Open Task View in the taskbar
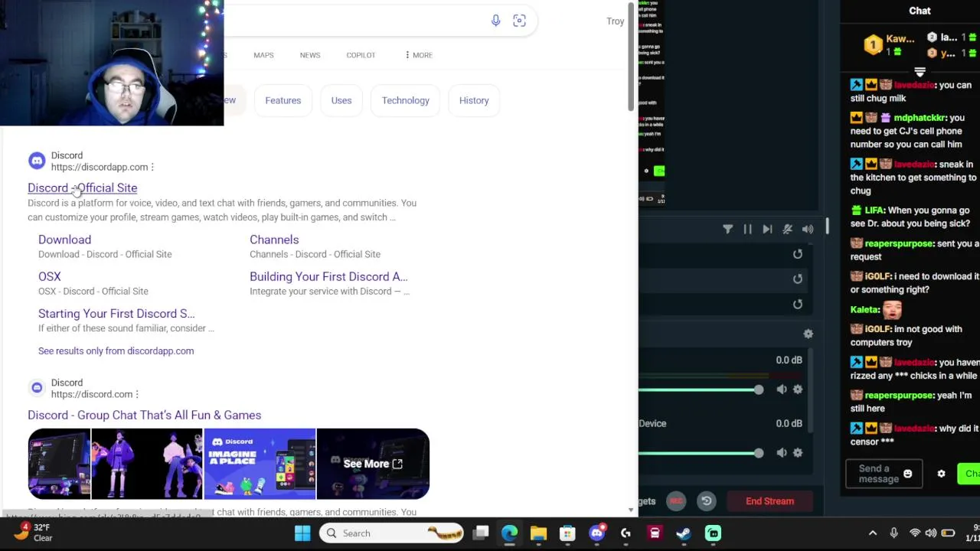 point(481,533)
